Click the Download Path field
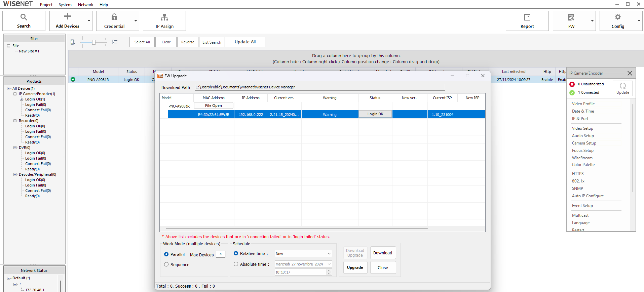The height and width of the screenshot is (292, 644). coord(319,87)
